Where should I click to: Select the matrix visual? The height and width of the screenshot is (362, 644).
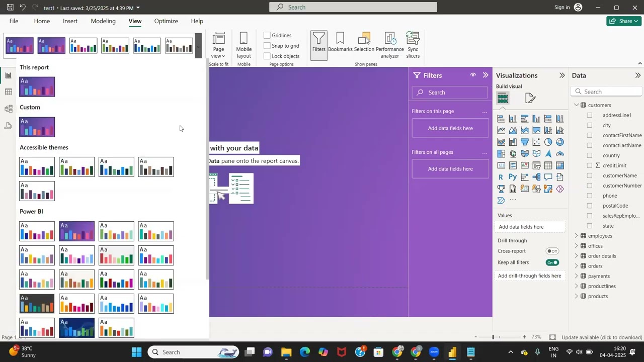[560, 165]
